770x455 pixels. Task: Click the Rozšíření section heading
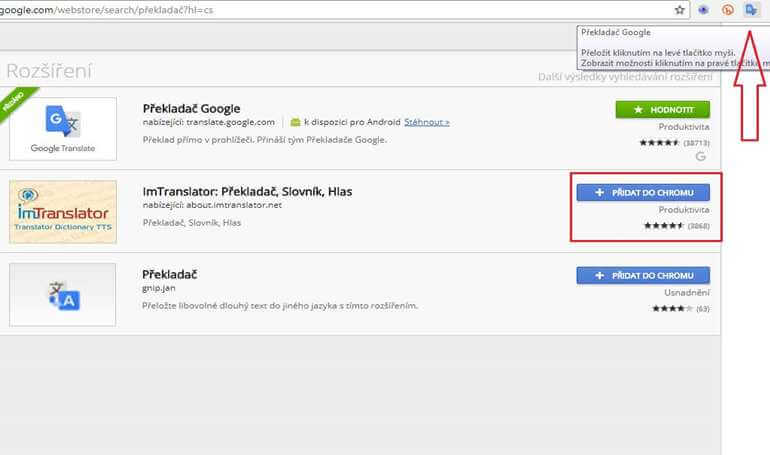(49, 71)
